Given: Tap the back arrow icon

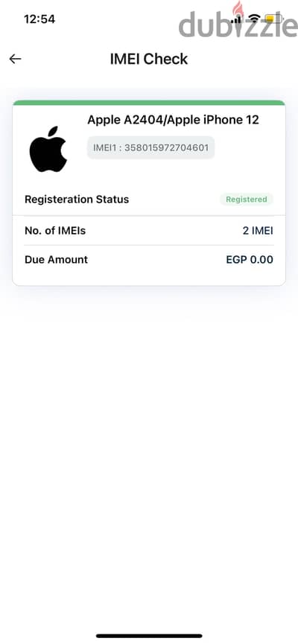Looking at the screenshot, I should [15, 59].
